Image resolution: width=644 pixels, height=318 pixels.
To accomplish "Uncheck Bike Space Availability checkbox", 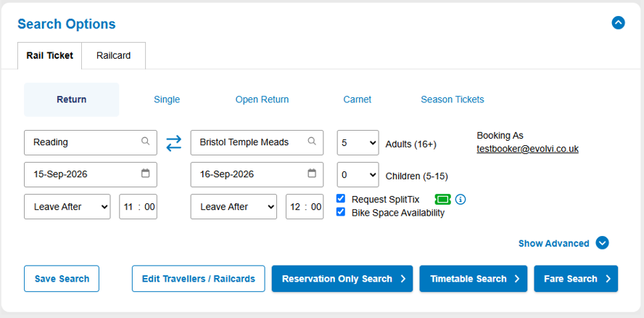I will pyautogui.click(x=340, y=212).
